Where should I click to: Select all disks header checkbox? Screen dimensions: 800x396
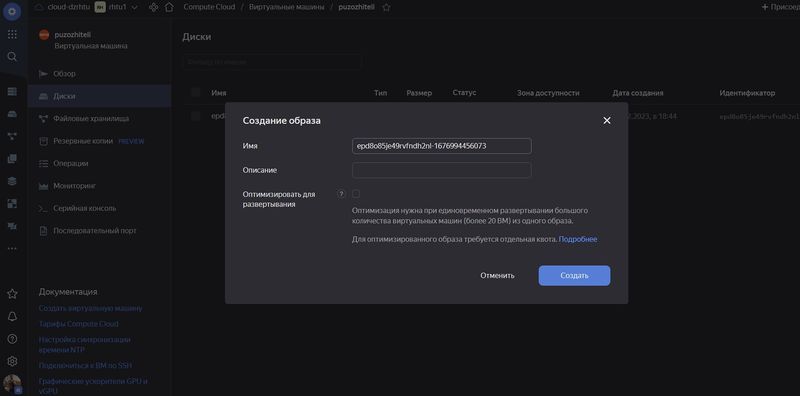[x=196, y=92]
